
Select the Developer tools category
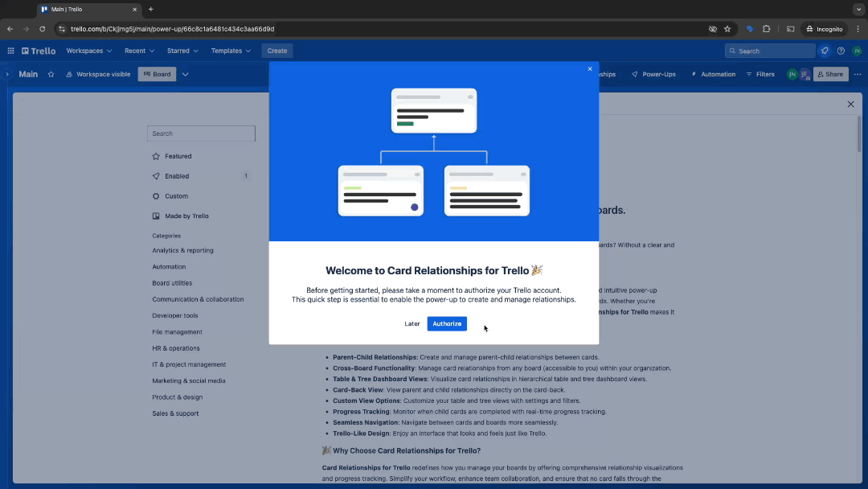pos(174,315)
